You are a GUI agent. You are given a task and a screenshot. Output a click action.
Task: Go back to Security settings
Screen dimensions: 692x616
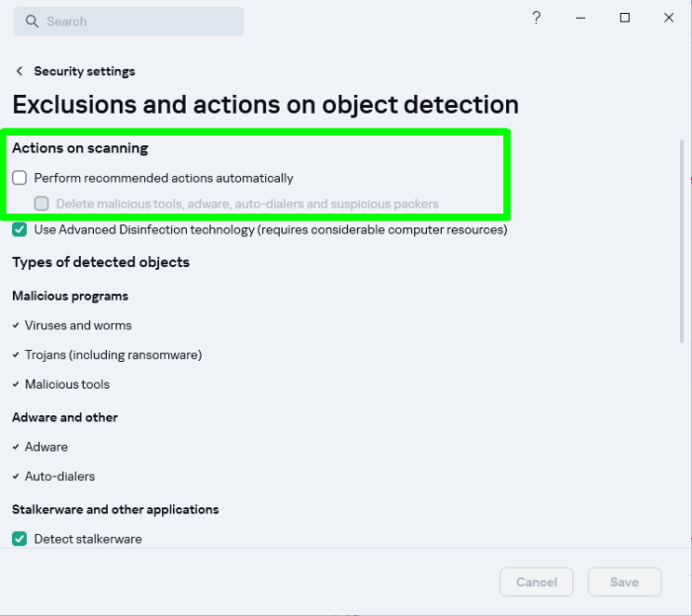coord(84,71)
